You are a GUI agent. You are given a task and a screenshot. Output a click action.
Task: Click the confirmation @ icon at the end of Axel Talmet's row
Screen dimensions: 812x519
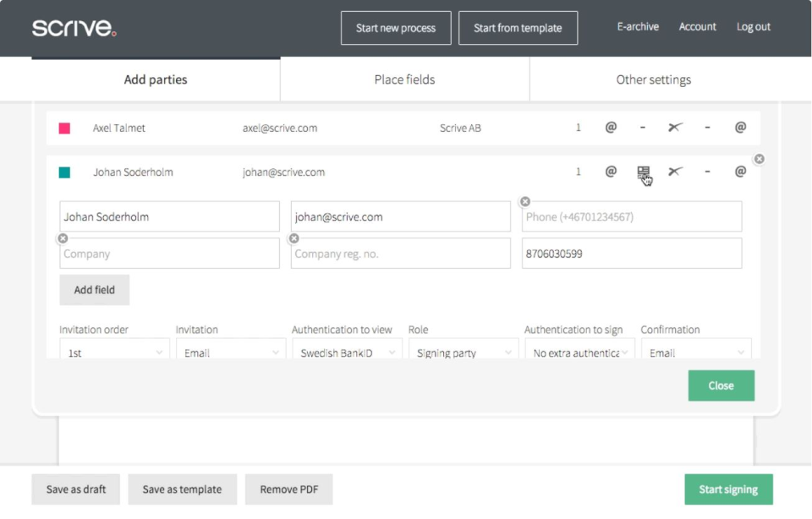[741, 127]
